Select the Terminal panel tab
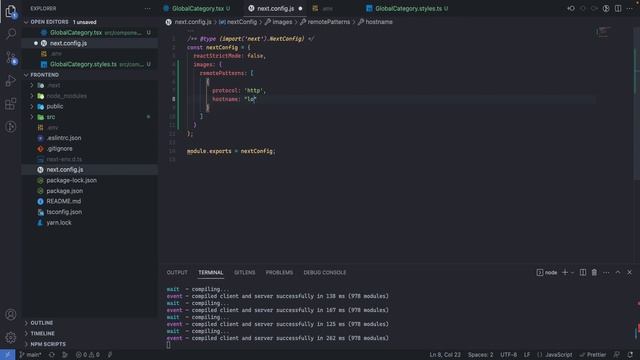 (211, 272)
